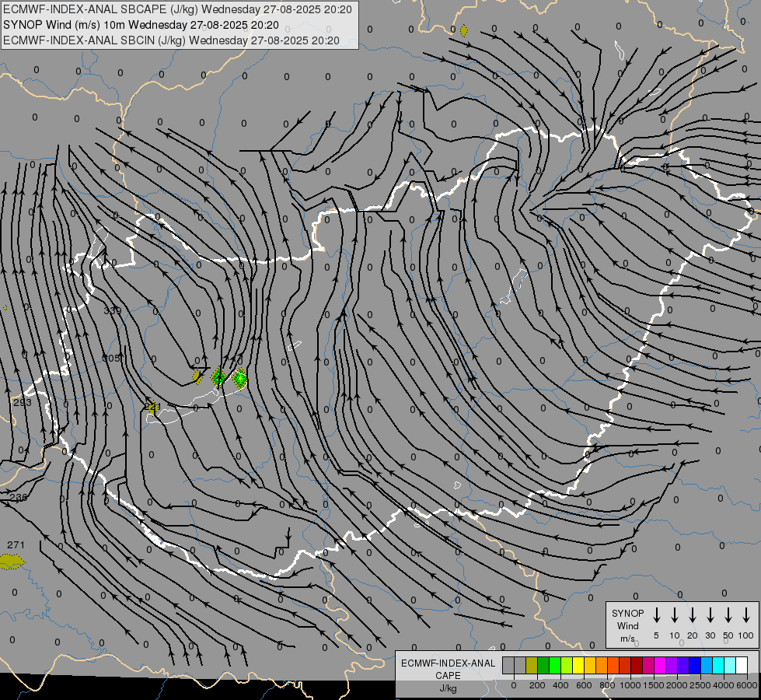Click the map value 236

[19, 498]
